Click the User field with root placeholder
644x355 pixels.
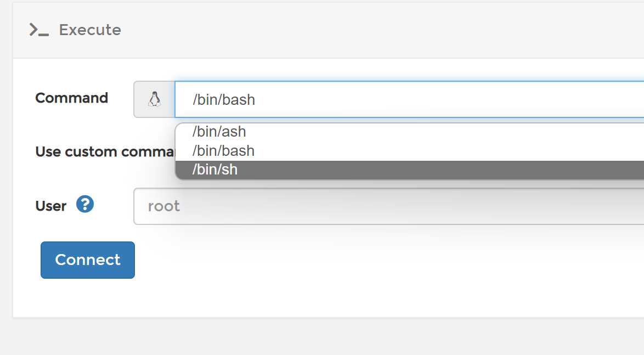[x=388, y=206]
